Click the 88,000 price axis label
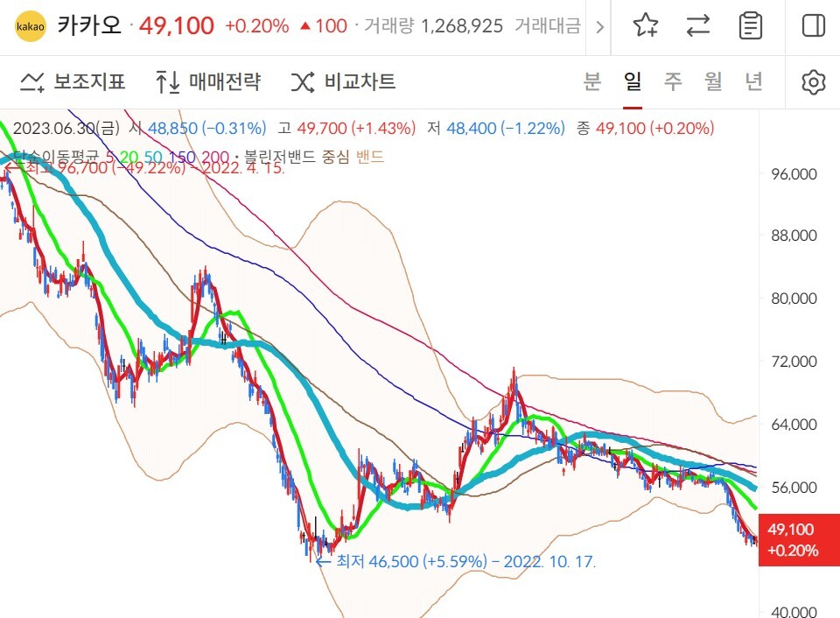Viewport: 840px width, 618px height. pyautogui.click(x=794, y=235)
